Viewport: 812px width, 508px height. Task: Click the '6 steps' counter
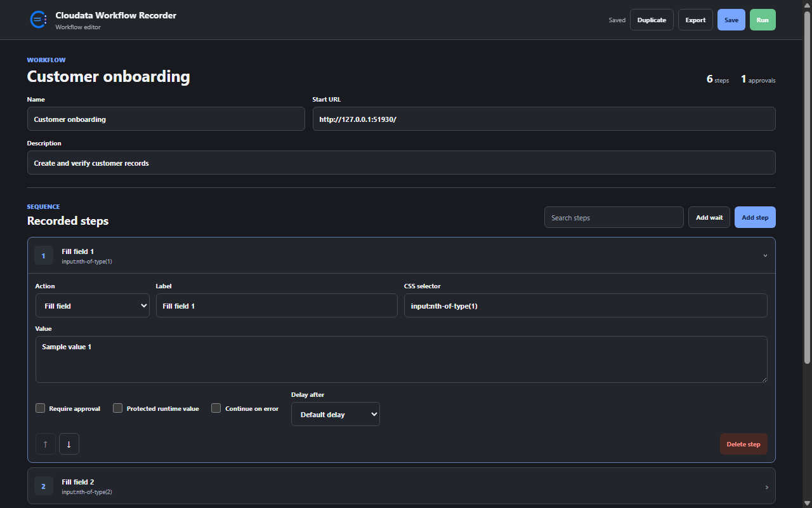pos(717,79)
